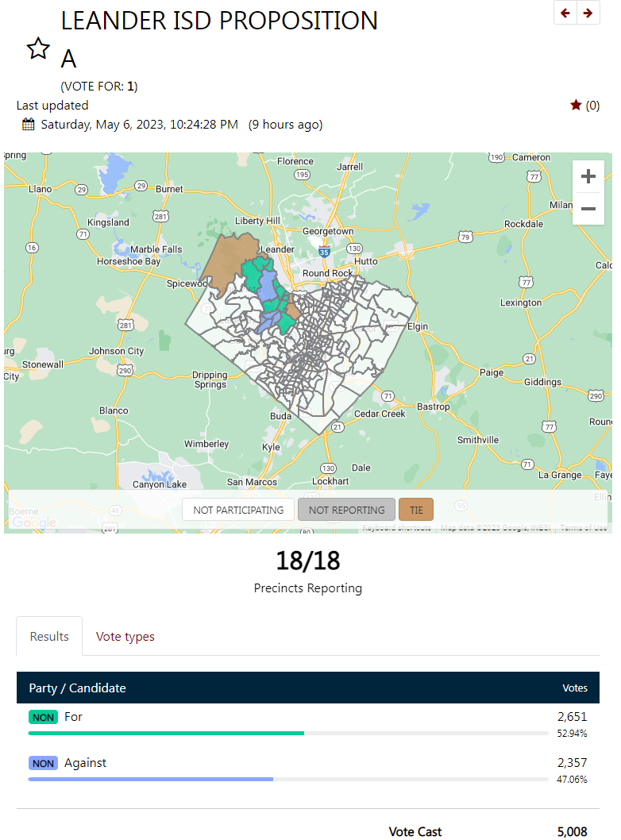
Task: Click the Votes column header
Action: 575,688
